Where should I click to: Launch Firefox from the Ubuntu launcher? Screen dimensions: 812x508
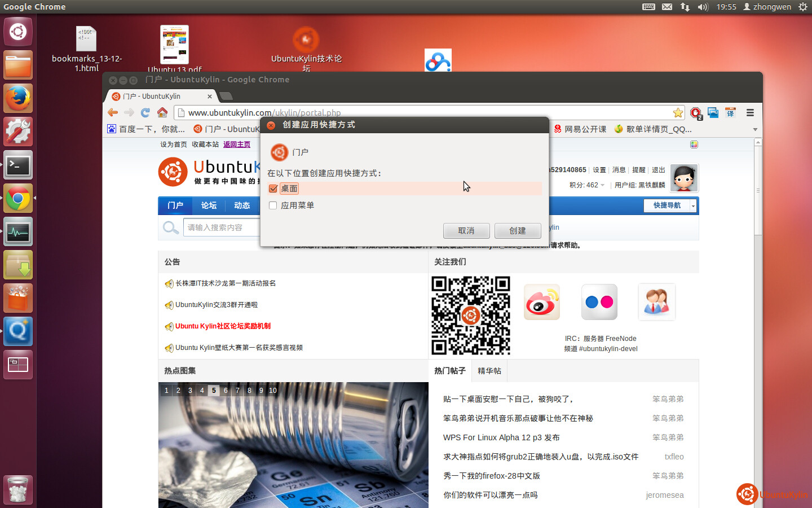pos(18,99)
